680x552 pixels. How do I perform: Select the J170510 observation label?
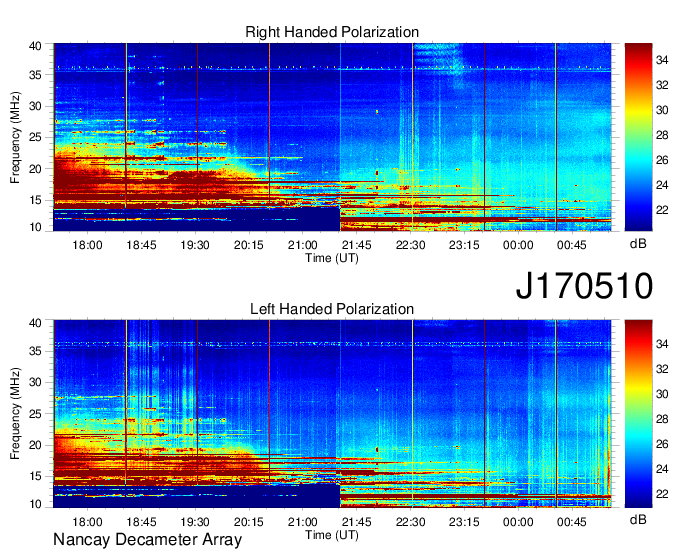[x=584, y=286]
